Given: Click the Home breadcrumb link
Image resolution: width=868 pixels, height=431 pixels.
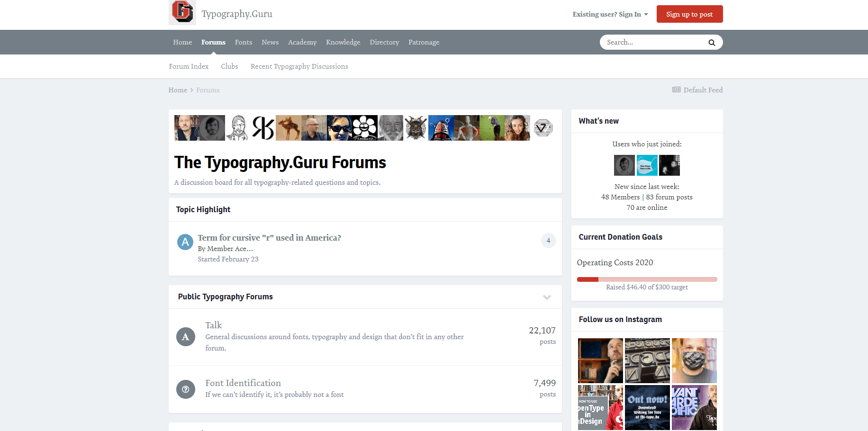Looking at the screenshot, I should [x=178, y=90].
